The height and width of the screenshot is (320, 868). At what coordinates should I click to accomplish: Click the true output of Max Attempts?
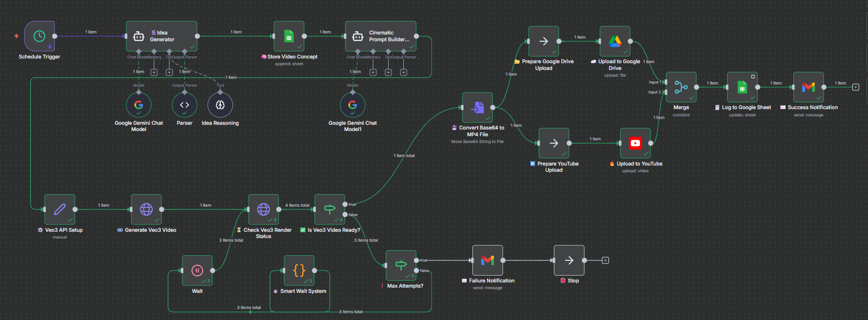pos(417,260)
